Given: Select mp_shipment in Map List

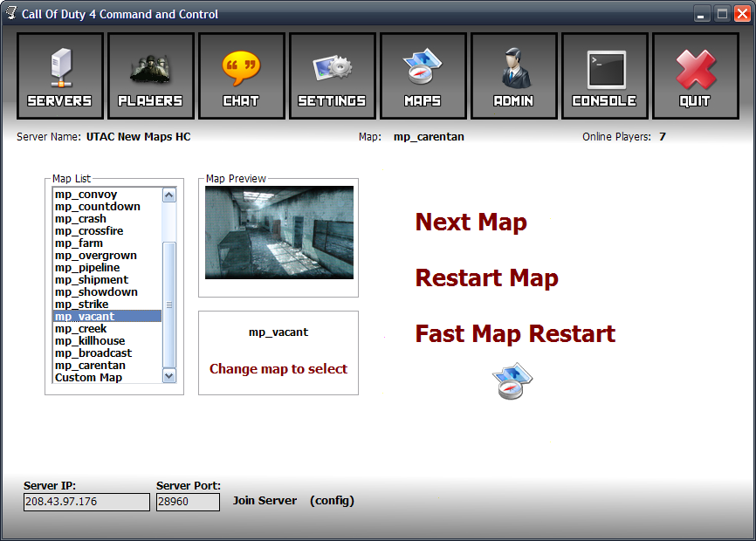Looking at the screenshot, I should 107,279.
